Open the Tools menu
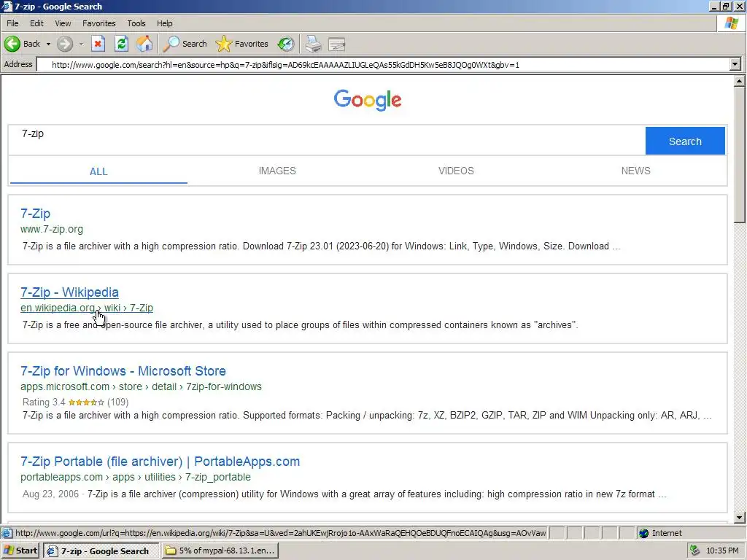Image resolution: width=747 pixels, height=560 pixels. click(136, 23)
